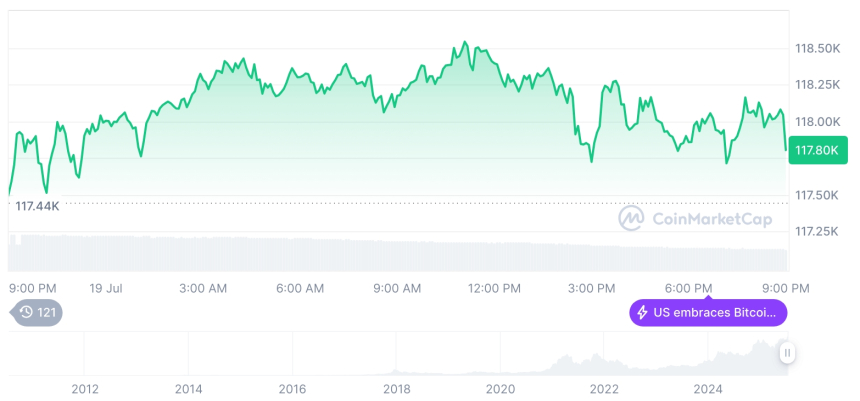Select 2014 on the overview timeline

[188, 388]
